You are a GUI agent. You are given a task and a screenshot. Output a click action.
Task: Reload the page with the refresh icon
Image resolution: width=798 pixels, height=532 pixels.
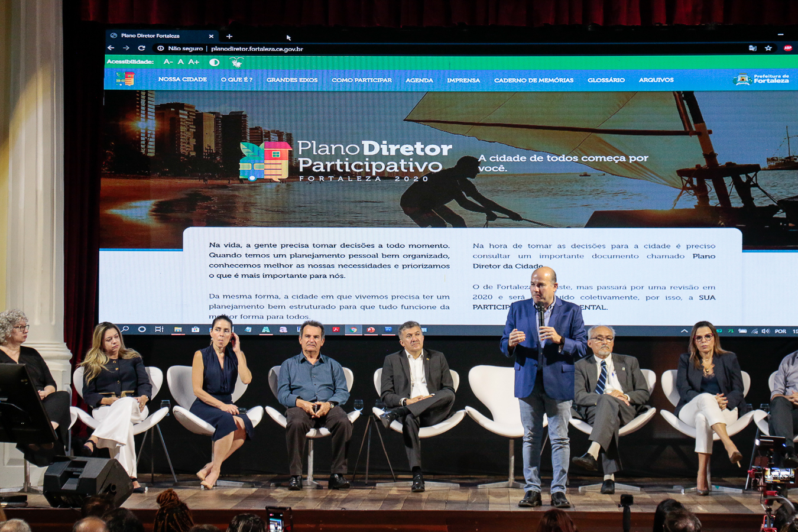[x=141, y=48]
